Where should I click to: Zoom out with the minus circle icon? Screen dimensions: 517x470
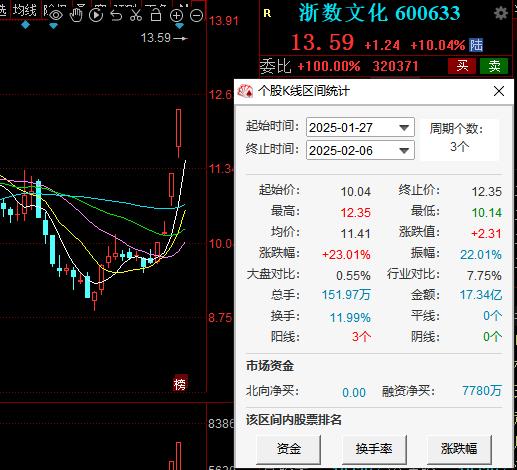tap(197, 15)
